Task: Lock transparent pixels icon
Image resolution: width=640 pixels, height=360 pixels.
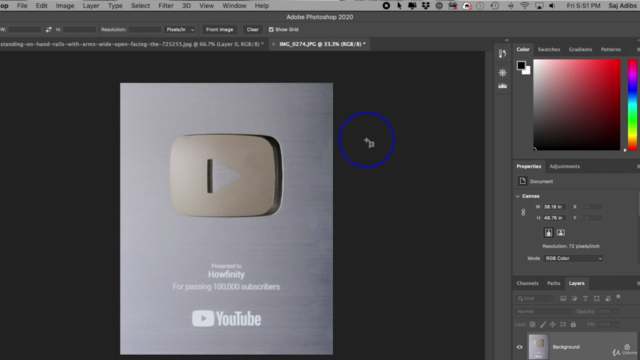Action: pos(532,324)
